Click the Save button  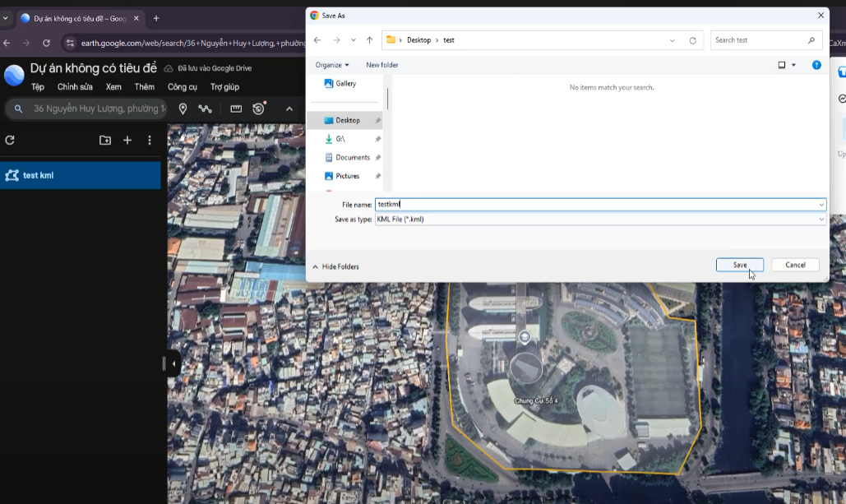tap(740, 265)
